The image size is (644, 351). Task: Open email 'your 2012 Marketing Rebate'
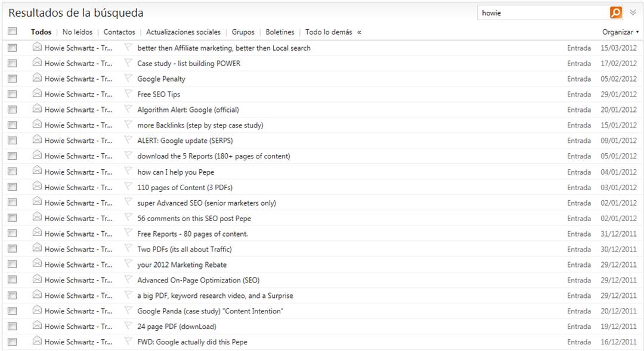(182, 265)
